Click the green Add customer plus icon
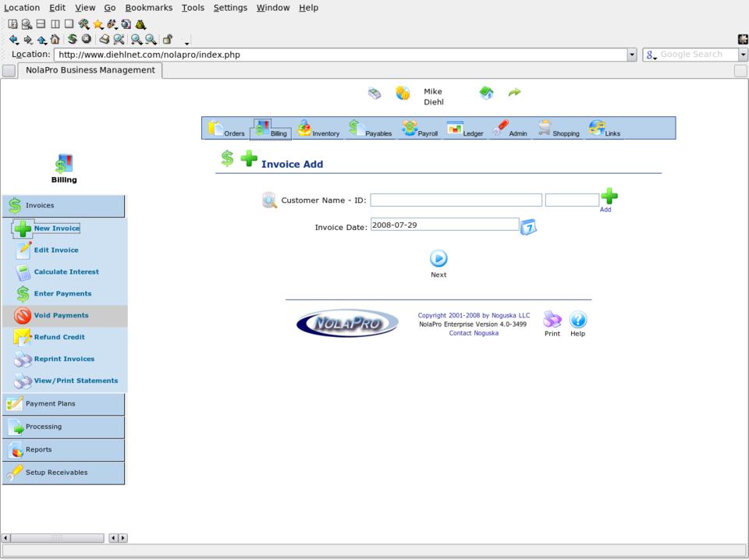 (x=609, y=197)
